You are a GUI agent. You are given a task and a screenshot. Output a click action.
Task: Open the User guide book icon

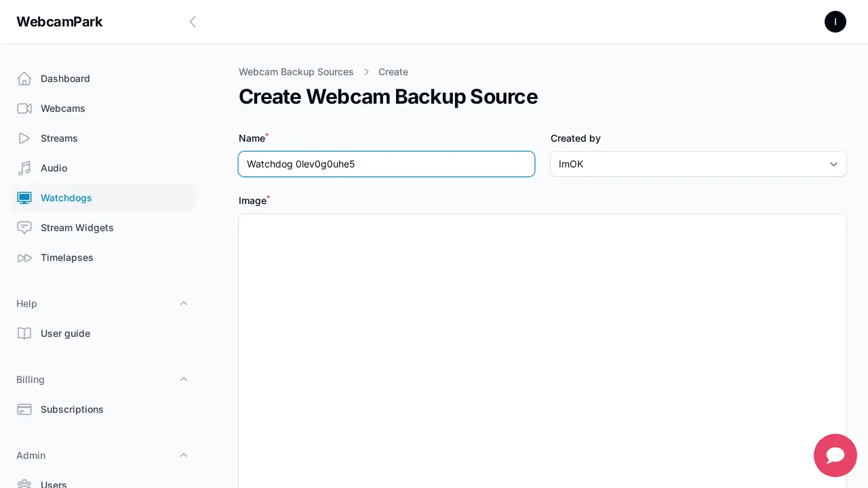tap(24, 333)
